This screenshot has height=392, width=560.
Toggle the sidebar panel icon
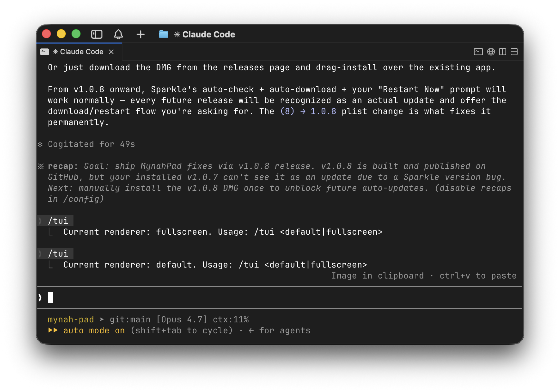[x=97, y=34]
